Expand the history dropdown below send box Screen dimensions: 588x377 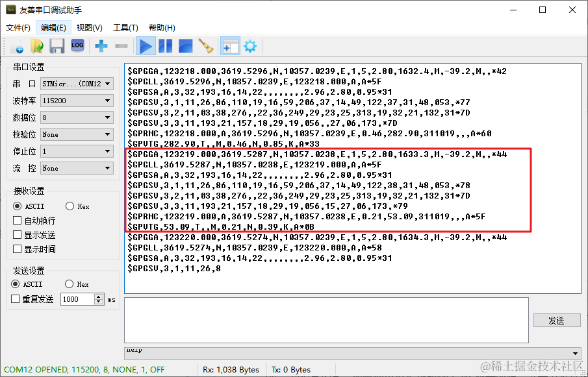click(575, 354)
